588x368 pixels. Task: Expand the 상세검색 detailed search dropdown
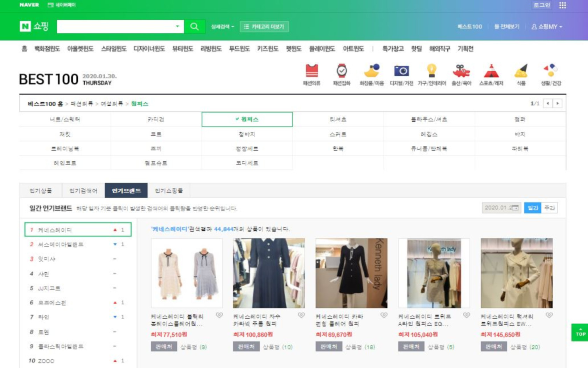(x=223, y=27)
